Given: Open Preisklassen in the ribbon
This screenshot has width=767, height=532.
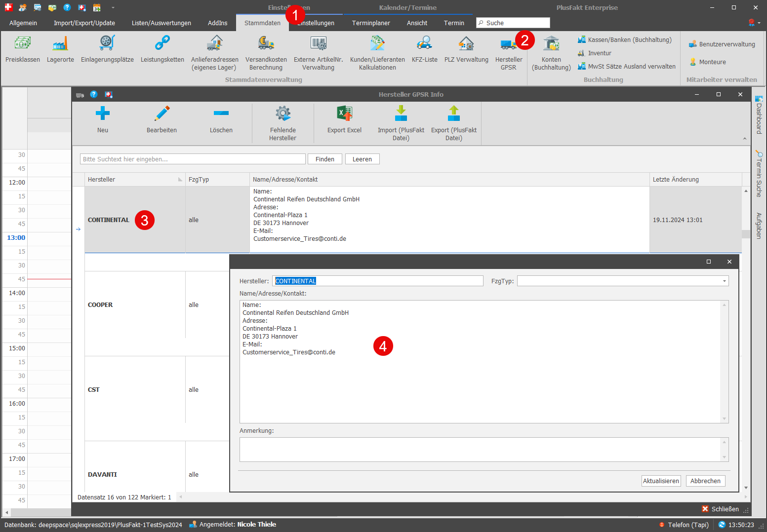Looking at the screenshot, I should (23, 49).
